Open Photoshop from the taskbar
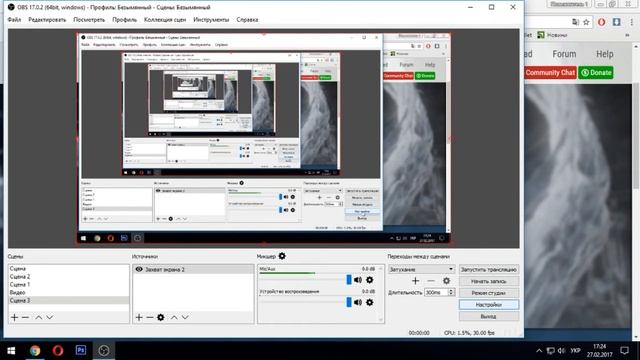The image size is (640, 360). click(81, 351)
